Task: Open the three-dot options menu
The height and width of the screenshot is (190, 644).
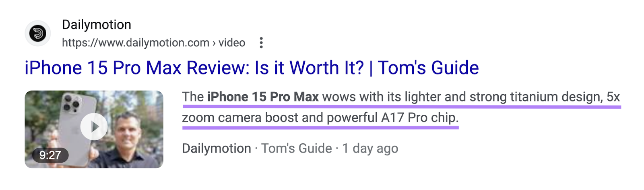Action: (261, 43)
